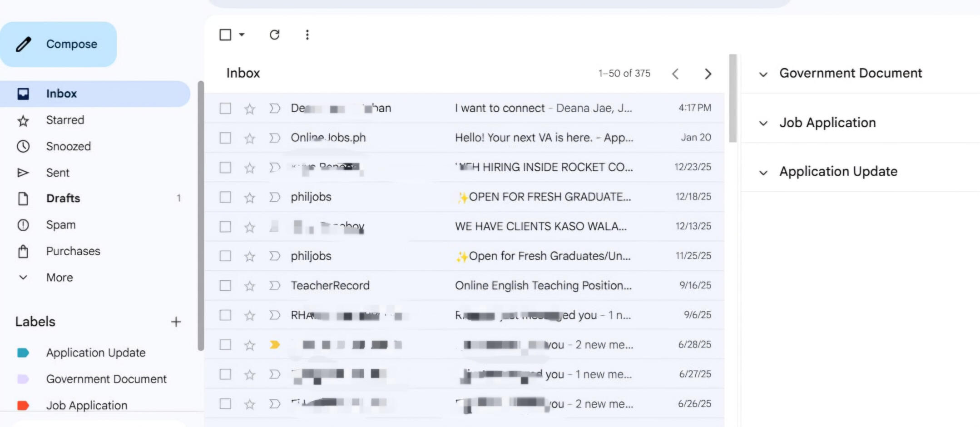Image resolution: width=980 pixels, height=427 pixels.
Task: Select the OnlineJobs.ph email checkbox
Action: [225, 138]
